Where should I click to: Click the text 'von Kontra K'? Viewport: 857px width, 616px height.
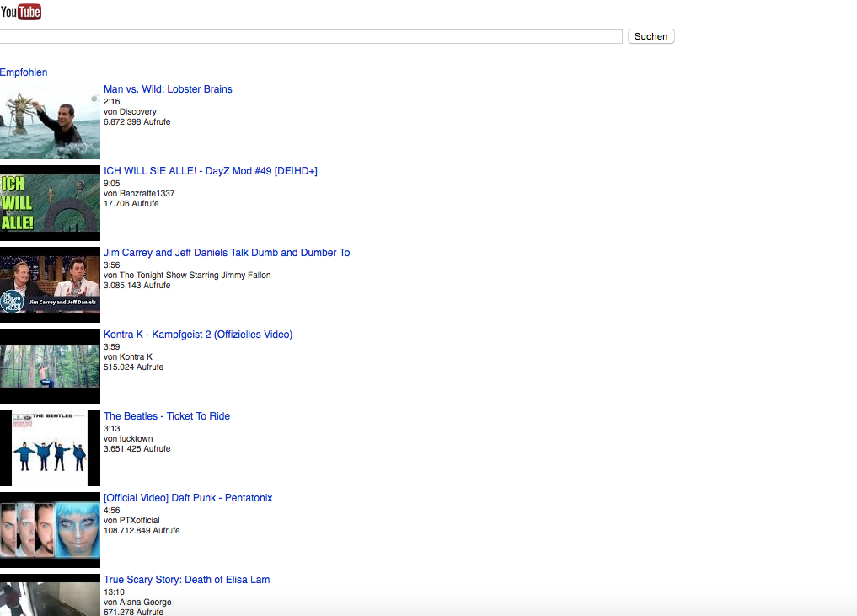click(x=128, y=357)
